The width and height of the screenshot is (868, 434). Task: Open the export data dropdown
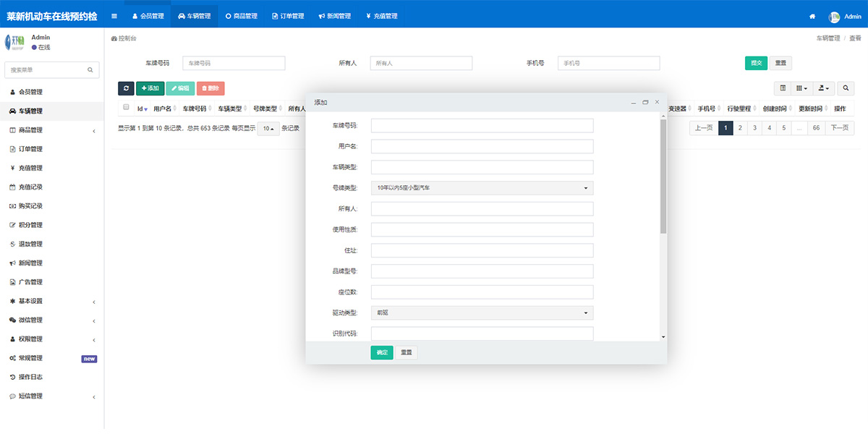click(x=823, y=88)
